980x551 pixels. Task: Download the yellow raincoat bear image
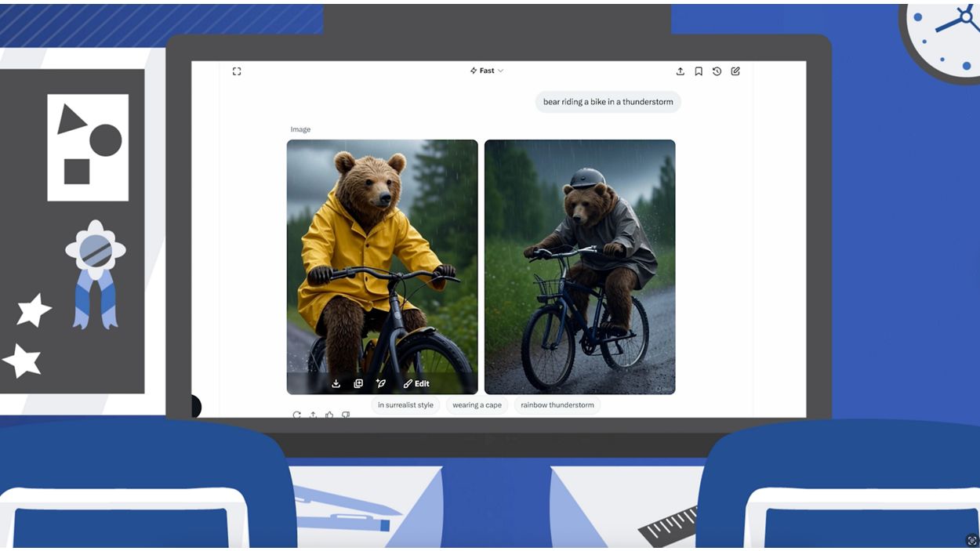click(x=336, y=383)
